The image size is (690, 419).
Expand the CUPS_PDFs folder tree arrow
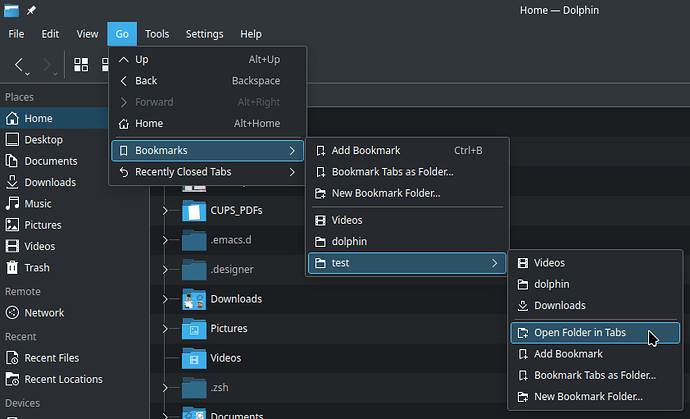coord(165,210)
